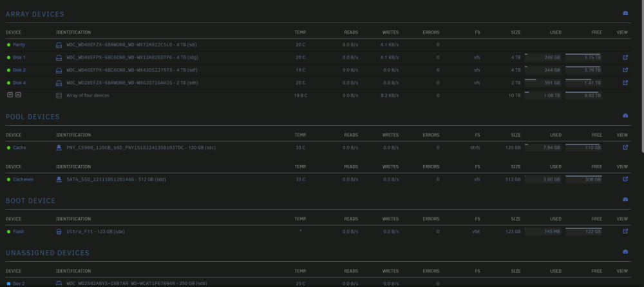Click the Boot Device section title

30,201
